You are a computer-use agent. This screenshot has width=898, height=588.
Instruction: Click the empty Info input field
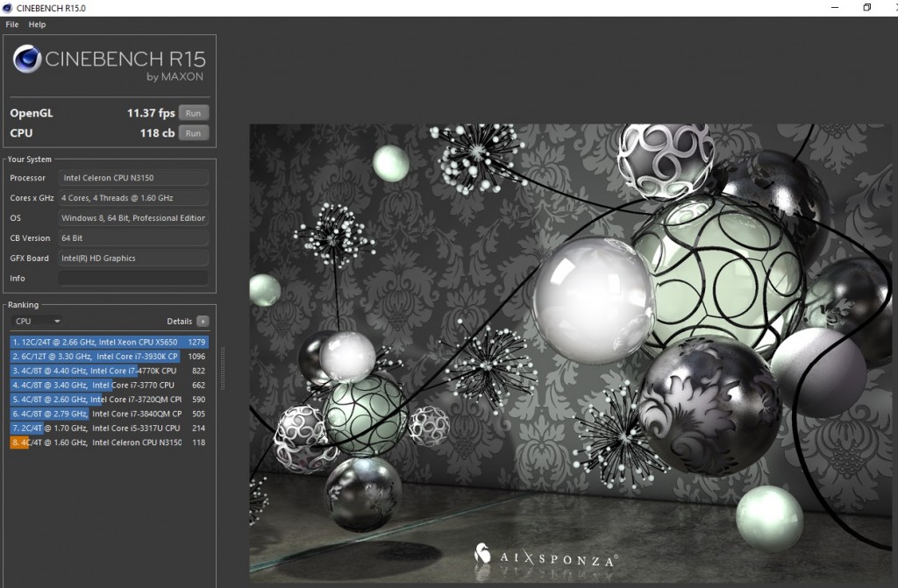click(x=132, y=278)
